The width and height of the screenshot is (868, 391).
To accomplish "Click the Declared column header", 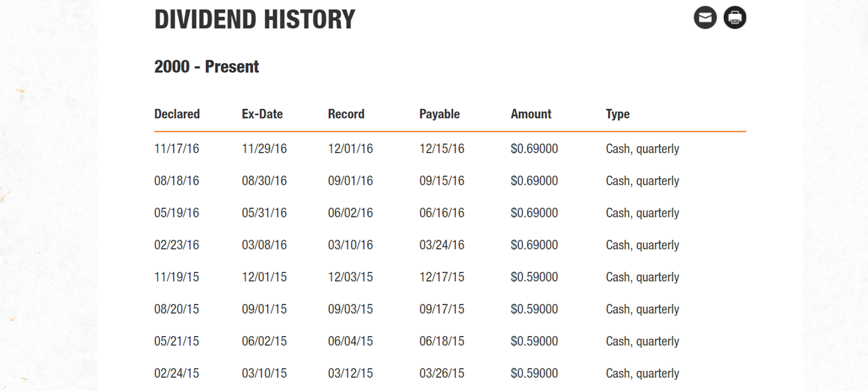I will (177, 114).
